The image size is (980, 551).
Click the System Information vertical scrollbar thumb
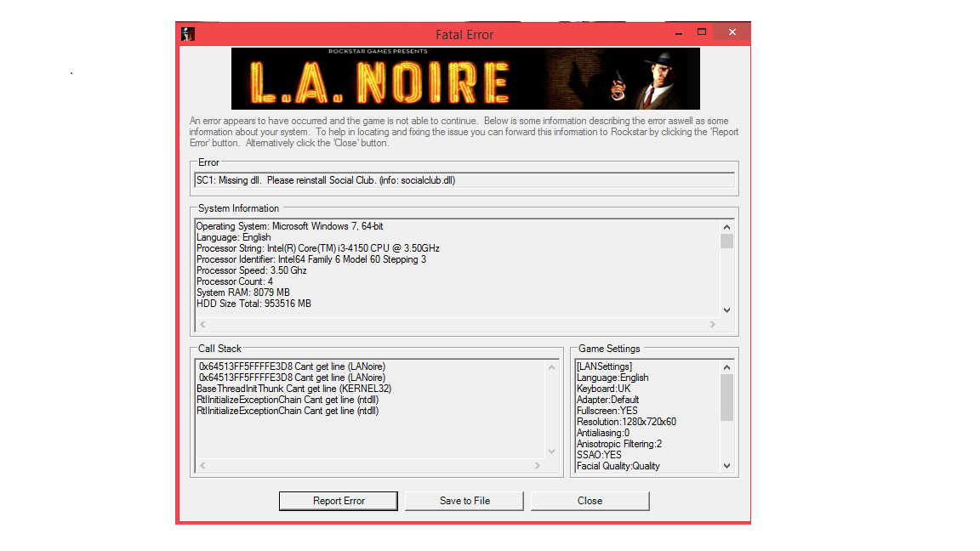(726, 241)
